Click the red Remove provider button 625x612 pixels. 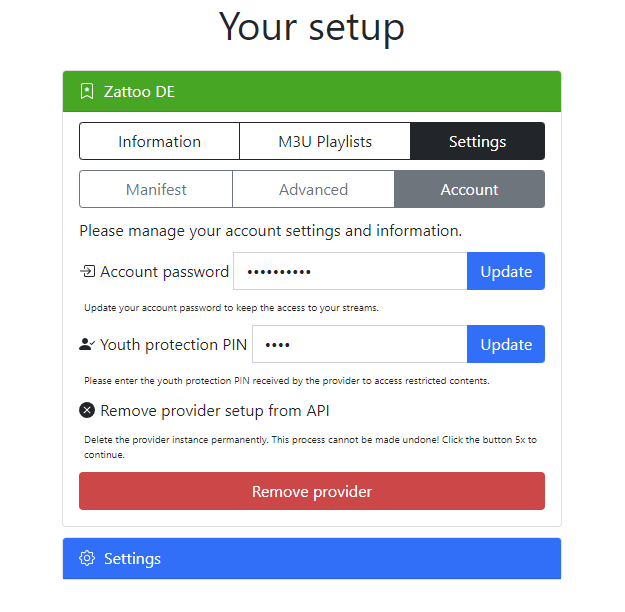coord(312,491)
